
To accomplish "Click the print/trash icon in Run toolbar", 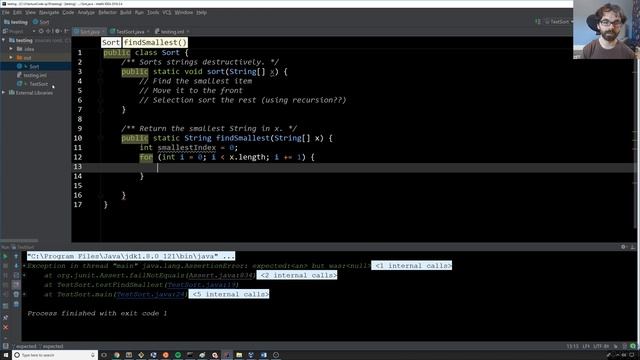I will [16, 294].
